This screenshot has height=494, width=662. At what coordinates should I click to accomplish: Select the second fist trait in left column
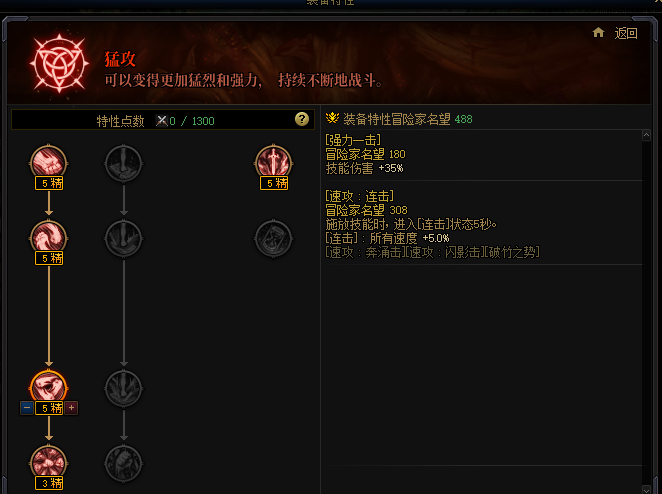49,238
